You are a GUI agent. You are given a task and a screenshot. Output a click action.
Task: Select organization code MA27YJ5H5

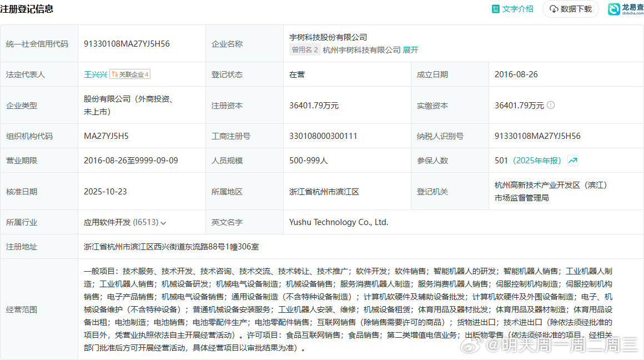click(106, 136)
